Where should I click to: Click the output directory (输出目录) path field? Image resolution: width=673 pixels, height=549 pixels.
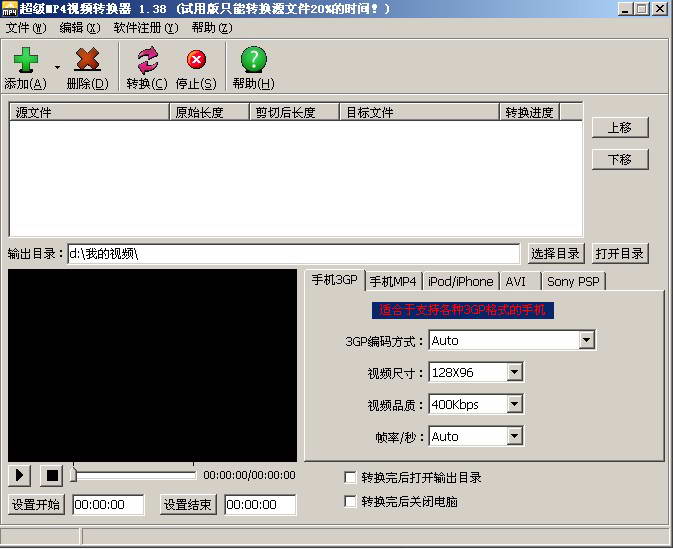(x=293, y=254)
